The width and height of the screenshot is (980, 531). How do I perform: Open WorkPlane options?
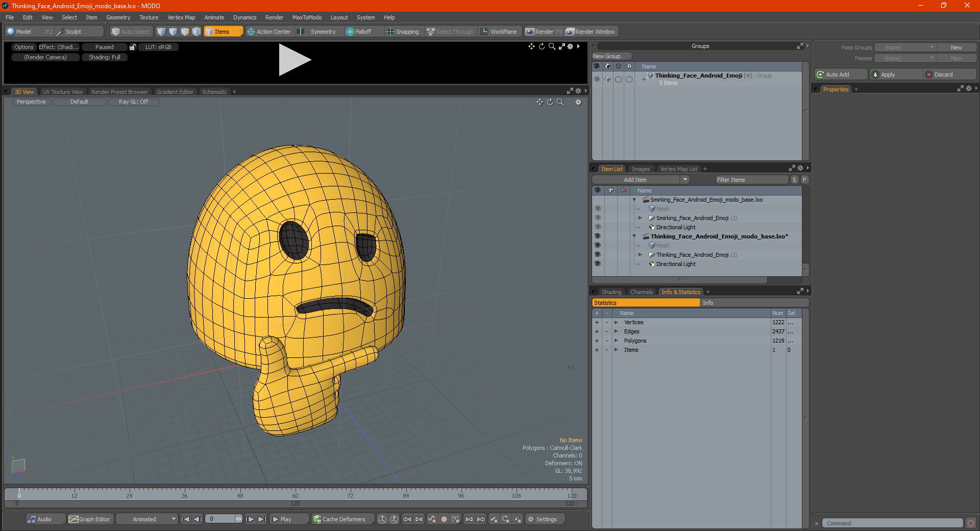coord(499,32)
